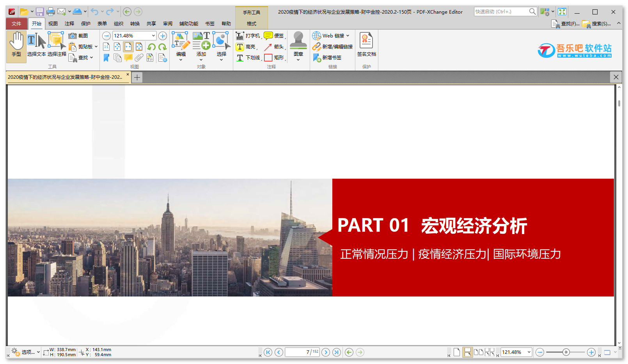
Task: Go to last page button
Action: pyautogui.click(x=337, y=352)
